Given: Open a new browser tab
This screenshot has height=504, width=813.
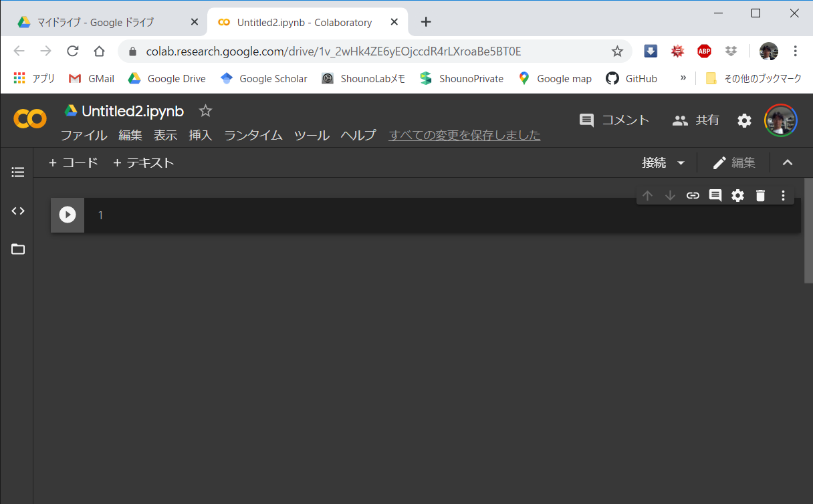Looking at the screenshot, I should pyautogui.click(x=426, y=22).
